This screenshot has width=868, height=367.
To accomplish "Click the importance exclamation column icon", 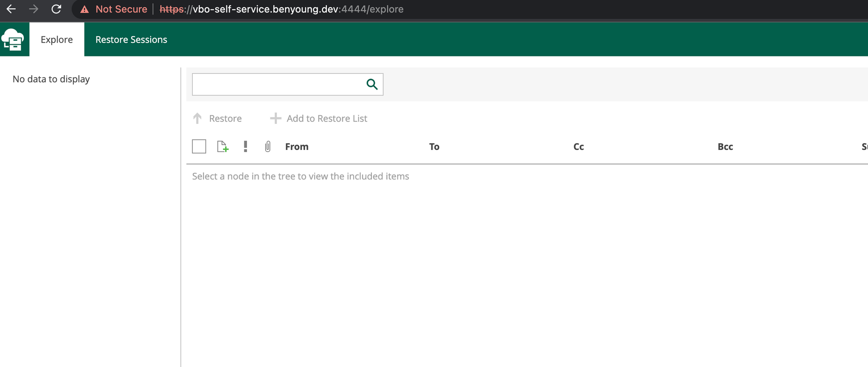I will pos(246,146).
